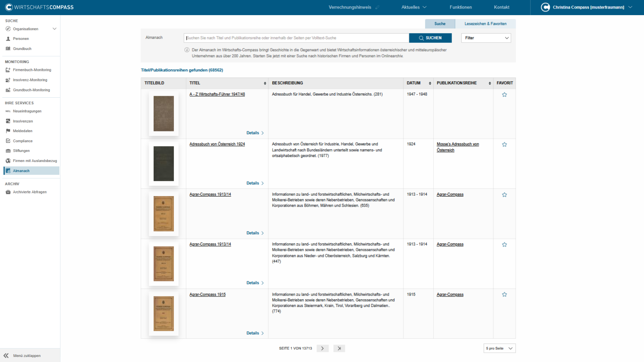Image resolution: width=644 pixels, height=362 pixels.
Task: Expand the Organisationen submenu chevron
Action: pos(54,29)
